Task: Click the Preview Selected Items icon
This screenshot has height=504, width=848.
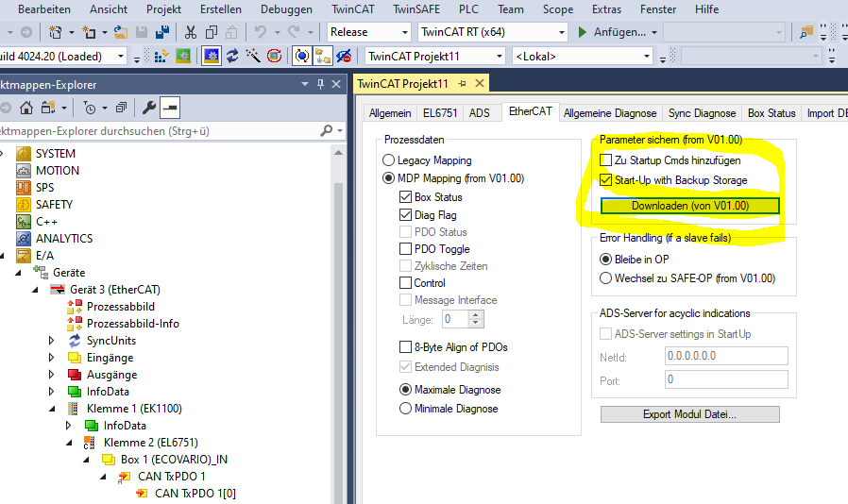Action: [x=170, y=109]
